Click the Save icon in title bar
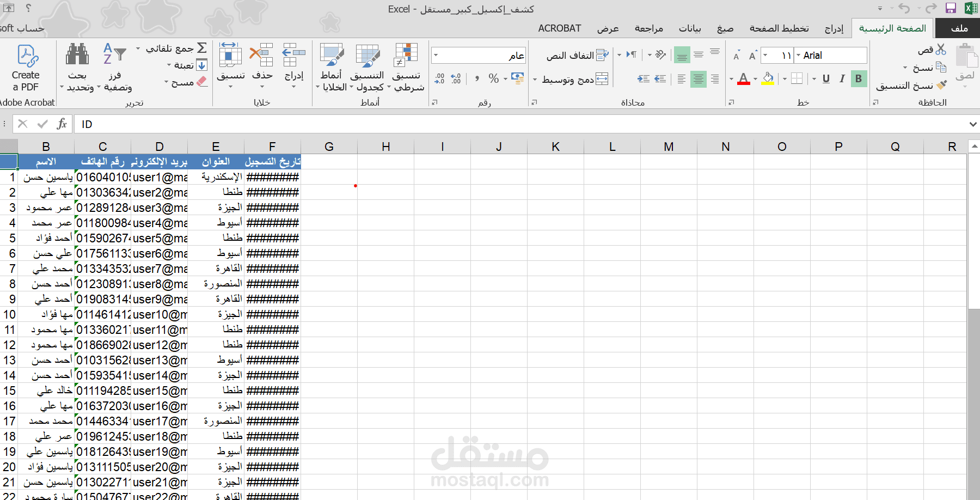Viewport: 980px width, 500px height. (x=951, y=8)
